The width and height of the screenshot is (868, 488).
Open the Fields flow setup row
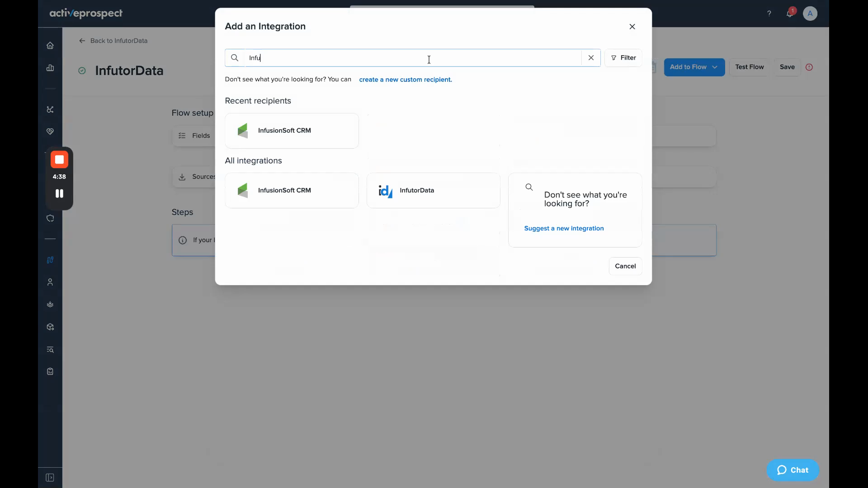point(194,136)
